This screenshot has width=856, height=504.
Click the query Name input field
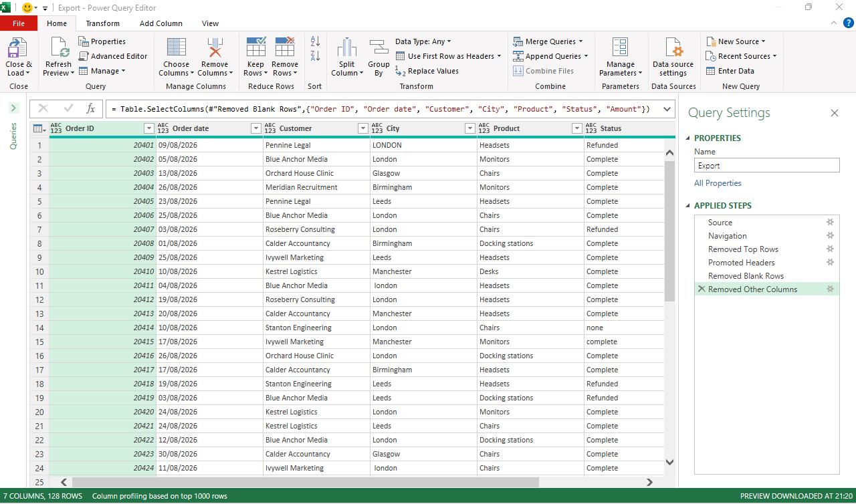(767, 166)
